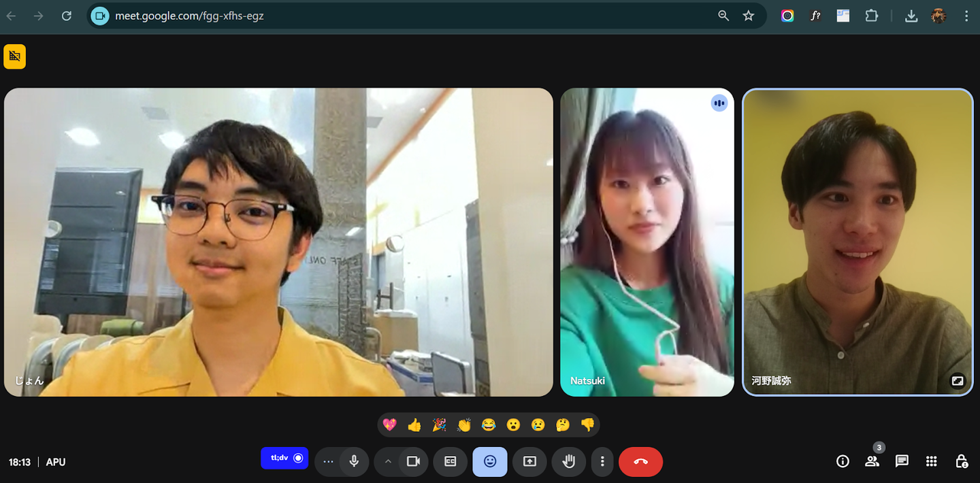Click picture-in-picture icon on 河野誠弥 tile

tap(958, 381)
